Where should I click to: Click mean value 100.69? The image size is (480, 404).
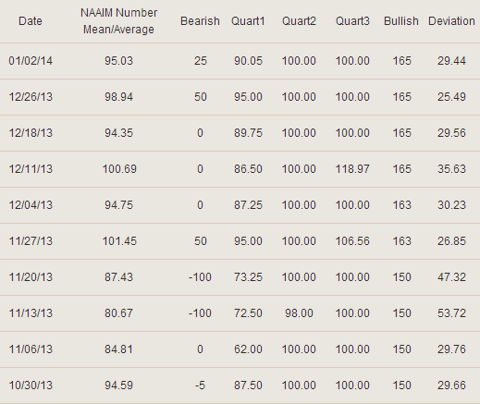(x=119, y=169)
